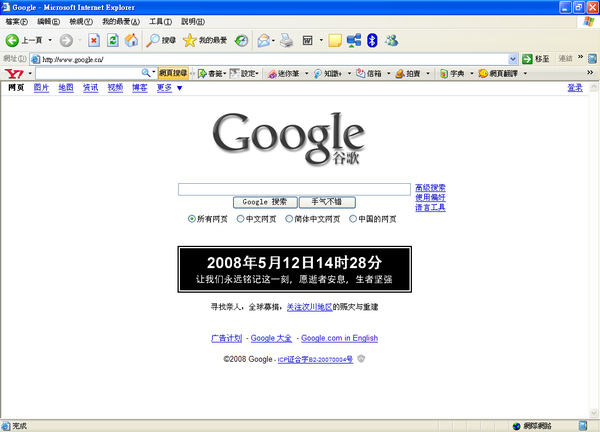Click the Bluetooth toolbar icon
Screen dimensions: 600x432
(372, 40)
